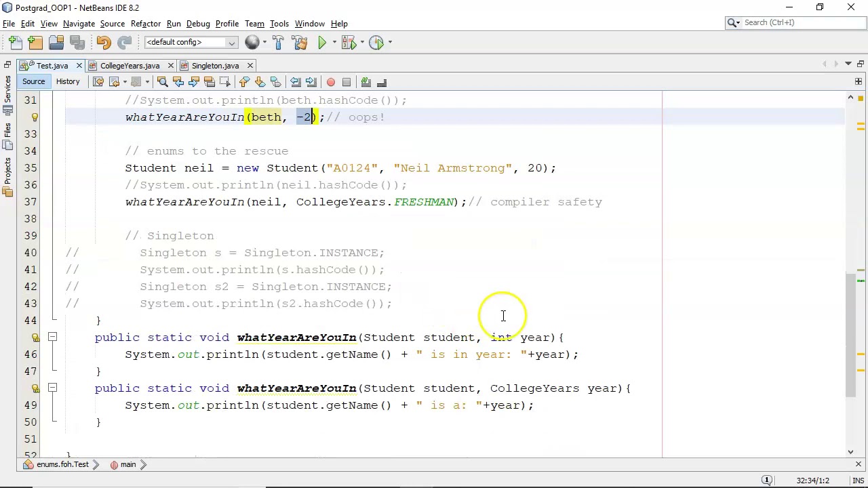Click the Uncomment lines icon
Image resolution: width=868 pixels, height=488 pixels.
coord(382,82)
